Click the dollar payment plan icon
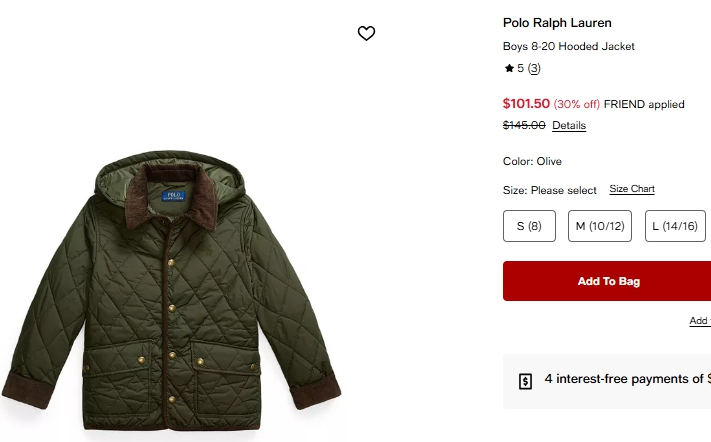The image size is (711, 442). point(526,381)
